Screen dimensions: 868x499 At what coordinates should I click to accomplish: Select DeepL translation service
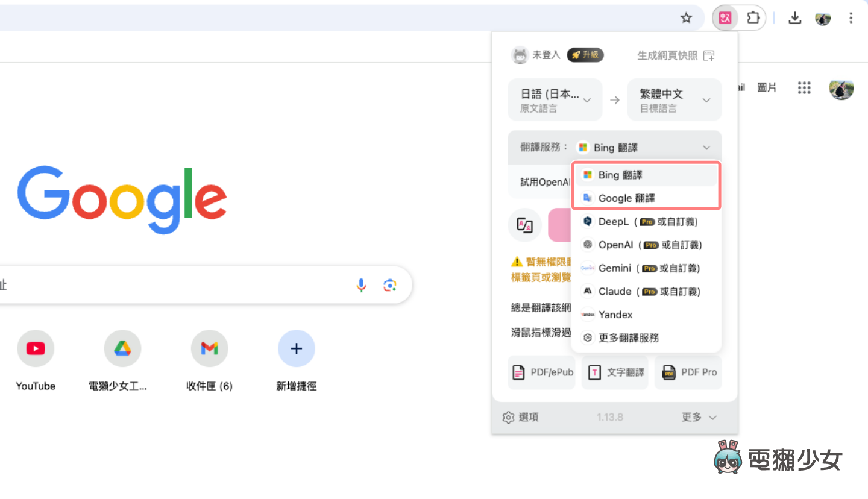click(646, 222)
